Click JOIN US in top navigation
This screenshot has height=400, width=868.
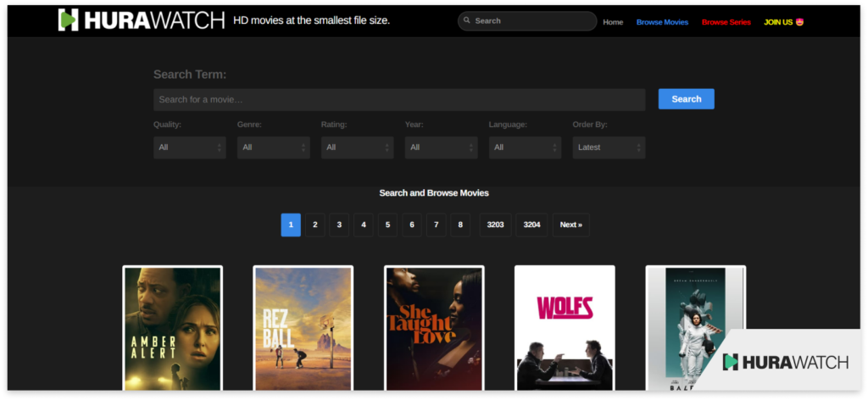(x=784, y=22)
